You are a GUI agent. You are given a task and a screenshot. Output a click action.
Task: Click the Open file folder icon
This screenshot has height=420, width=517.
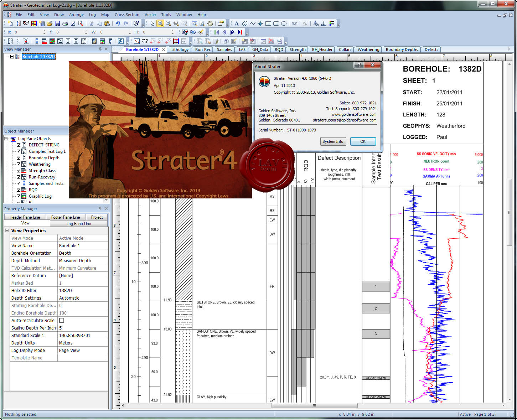click(50, 24)
